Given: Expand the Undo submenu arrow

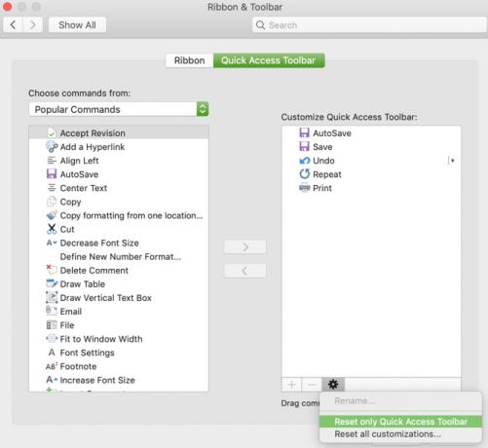Looking at the screenshot, I should pos(452,161).
